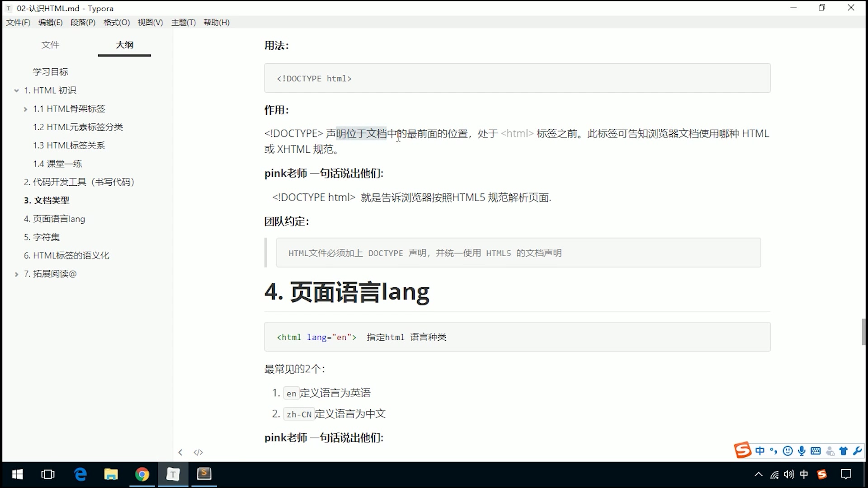Switch to the 文件 sidebar tab
The height and width of the screenshot is (488, 868).
coord(50,45)
